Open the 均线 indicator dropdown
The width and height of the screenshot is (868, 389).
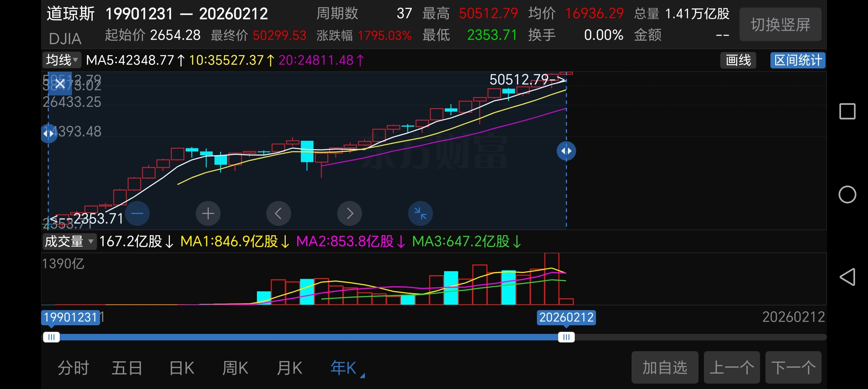(62, 60)
